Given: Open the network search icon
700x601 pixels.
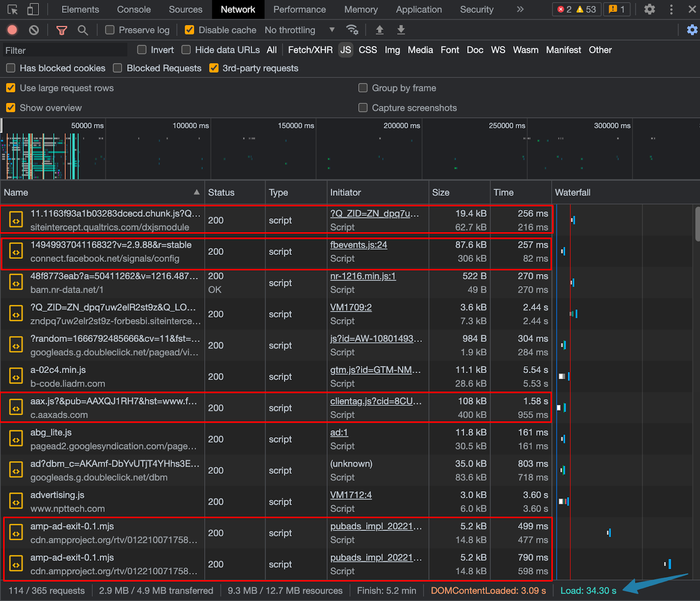Looking at the screenshot, I should click(x=83, y=30).
